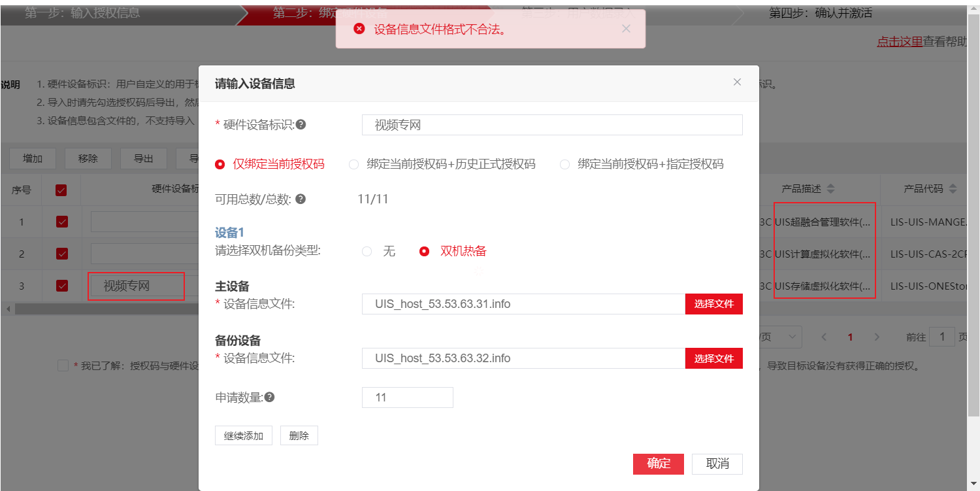Go to step 第四步：确认并激活

tap(821, 13)
